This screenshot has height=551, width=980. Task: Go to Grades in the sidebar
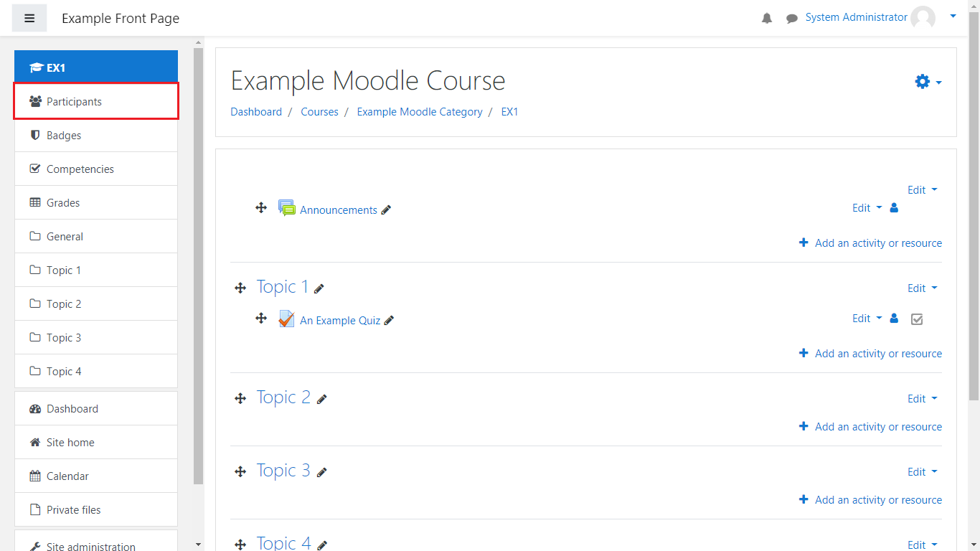(x=63, y=203)
